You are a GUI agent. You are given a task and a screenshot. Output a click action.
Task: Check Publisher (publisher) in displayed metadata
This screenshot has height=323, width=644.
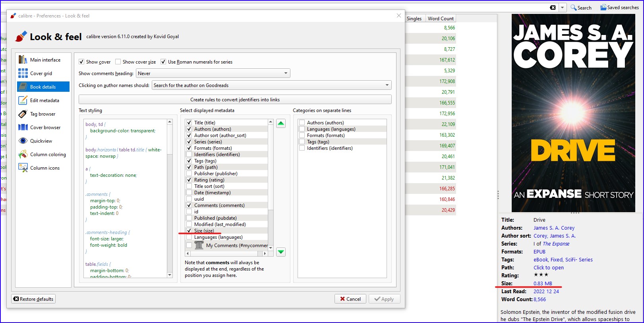(189, 174)
